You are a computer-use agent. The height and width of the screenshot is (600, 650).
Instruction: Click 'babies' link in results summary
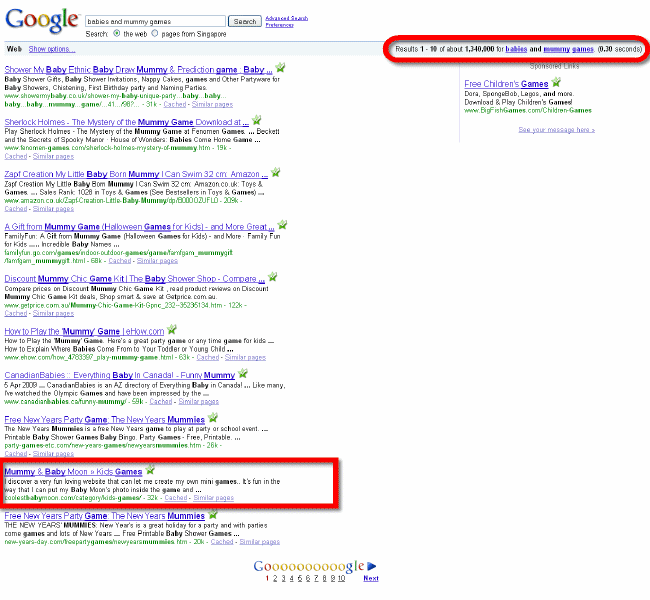point(516,49)
